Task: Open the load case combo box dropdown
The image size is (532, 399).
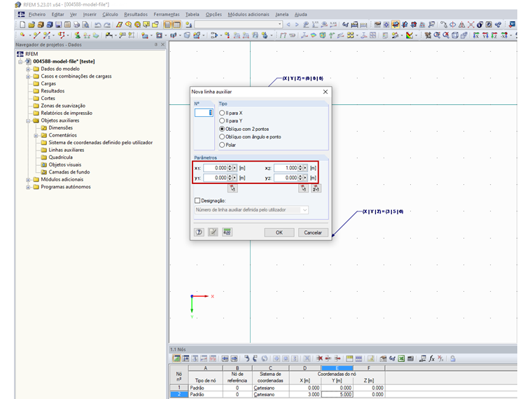Action: [279, 24]
